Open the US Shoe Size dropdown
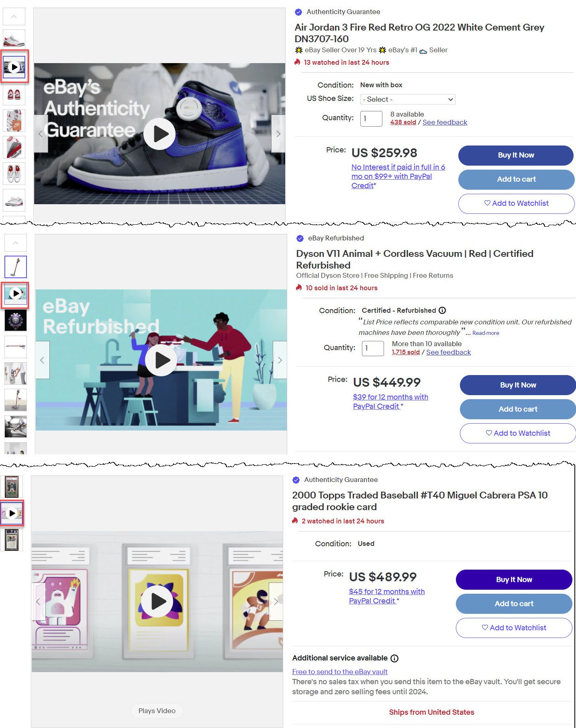Image resolution: width=576 pixels, height=728 pixels. pyautogui.click(x=408, y=99)
